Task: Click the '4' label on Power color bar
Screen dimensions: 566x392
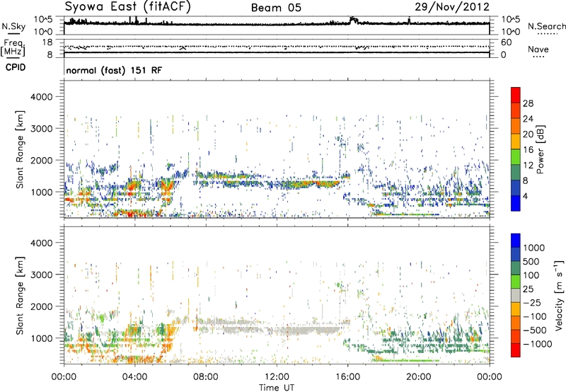Action: point(526,197)
